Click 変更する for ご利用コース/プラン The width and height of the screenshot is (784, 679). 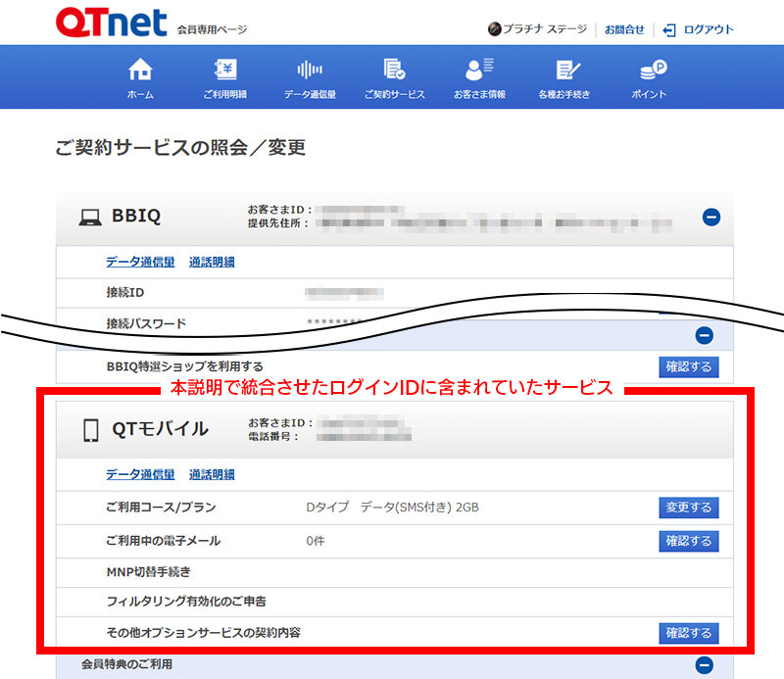pyautogui.click(x=689, y=508)
